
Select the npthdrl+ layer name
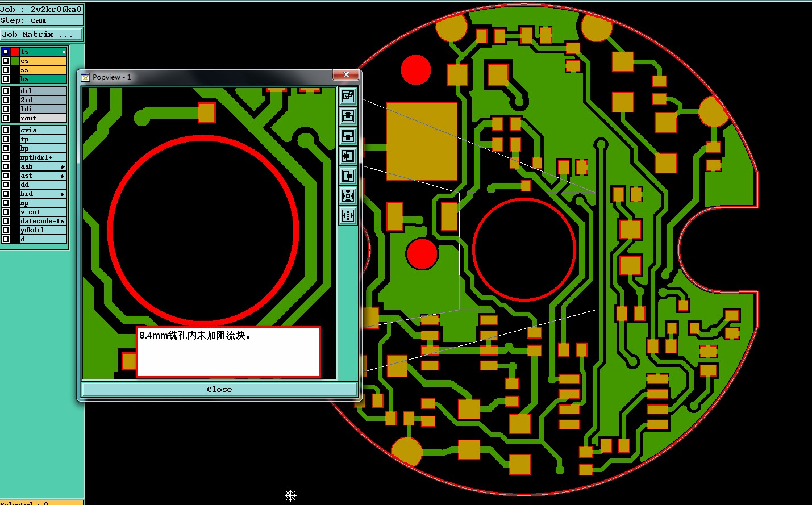(43, 157)
